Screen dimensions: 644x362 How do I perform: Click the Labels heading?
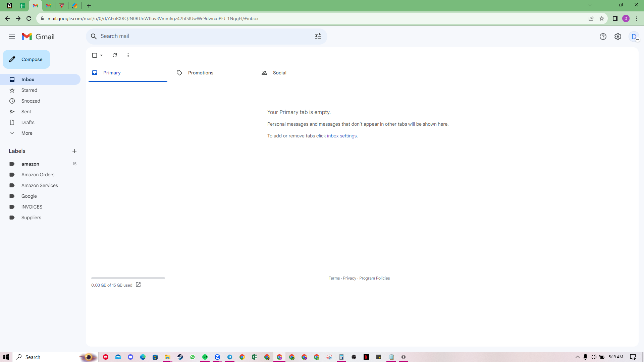point(17,151)
